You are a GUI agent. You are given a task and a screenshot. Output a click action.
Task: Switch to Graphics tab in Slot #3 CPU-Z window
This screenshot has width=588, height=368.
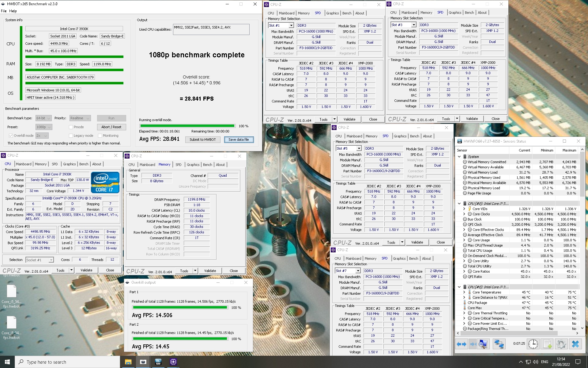tap(455, 13)
